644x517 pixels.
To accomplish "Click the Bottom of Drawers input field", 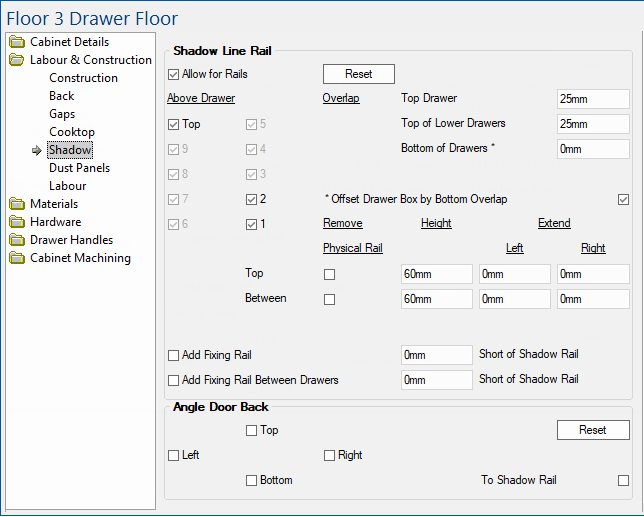I will (x=593, y=149).
